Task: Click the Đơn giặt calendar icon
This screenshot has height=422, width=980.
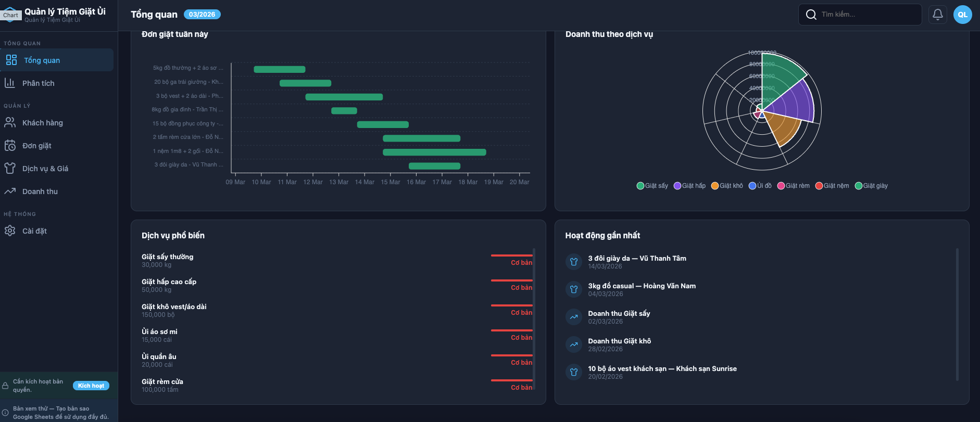Action: click(10, 146)
